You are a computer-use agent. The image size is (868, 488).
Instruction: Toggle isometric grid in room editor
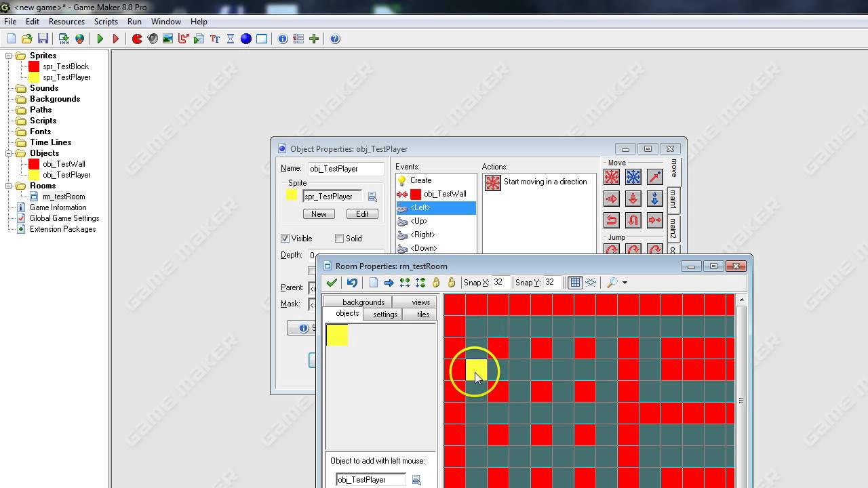(x=591, y=283)
